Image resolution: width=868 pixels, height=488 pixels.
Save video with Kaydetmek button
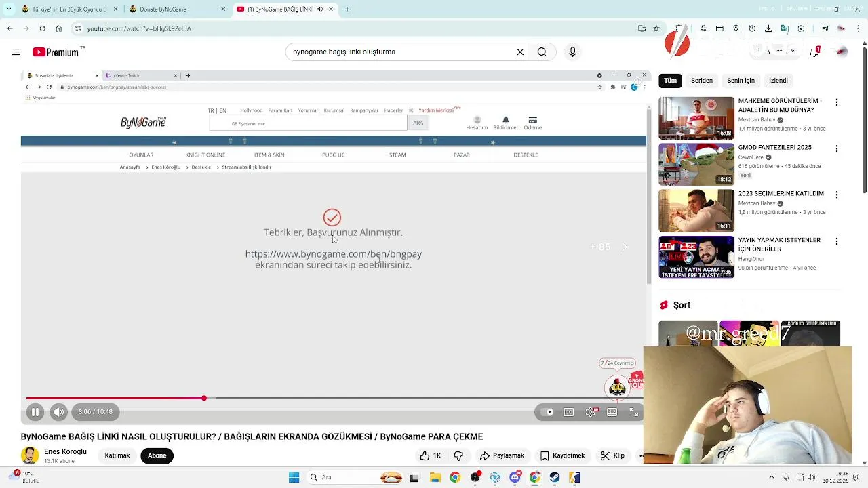point(562,455)
